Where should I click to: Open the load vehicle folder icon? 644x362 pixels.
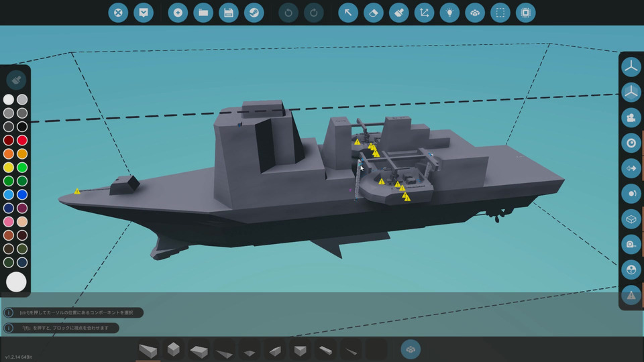203,13
